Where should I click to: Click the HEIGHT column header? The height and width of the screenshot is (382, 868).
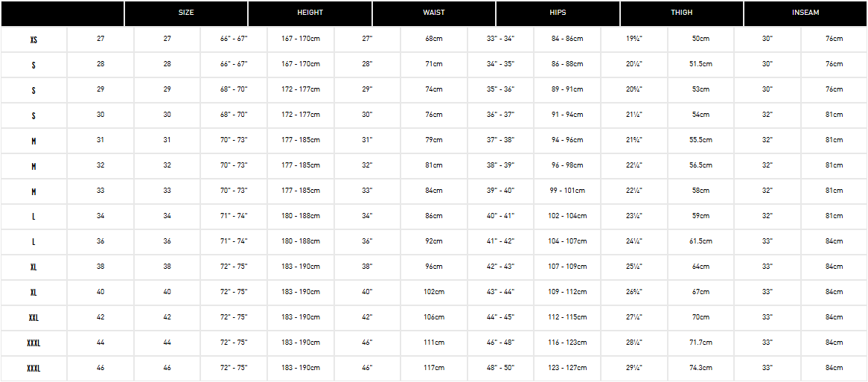coord(310,13)
